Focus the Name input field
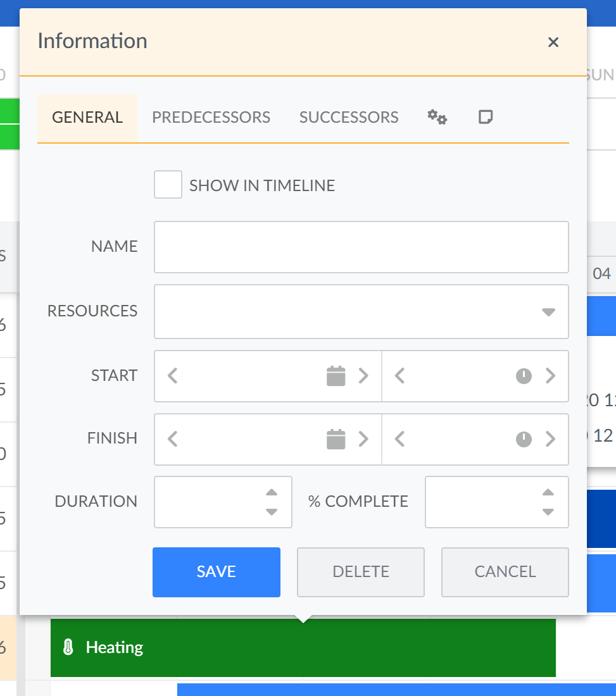This screenshot has width=616, height=696. (x=361, y=247)
